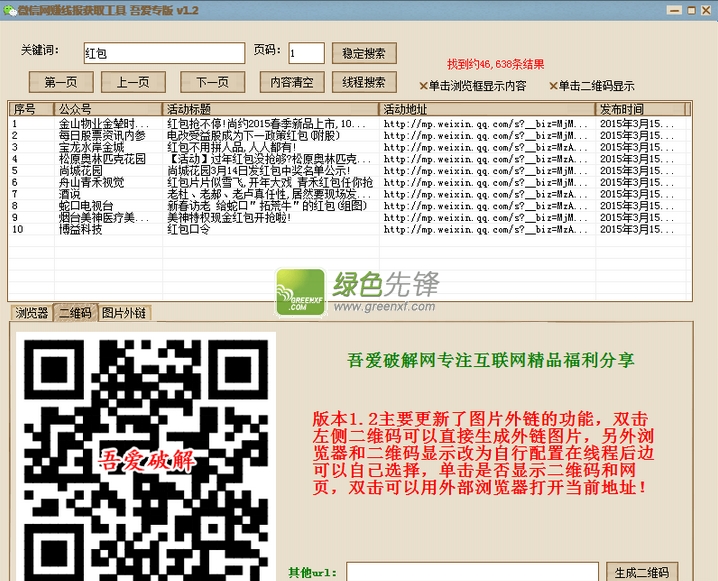Screen dimensions: 718x581
Task: Sort by the 活动标题 column header
Action: click(271, 109)
